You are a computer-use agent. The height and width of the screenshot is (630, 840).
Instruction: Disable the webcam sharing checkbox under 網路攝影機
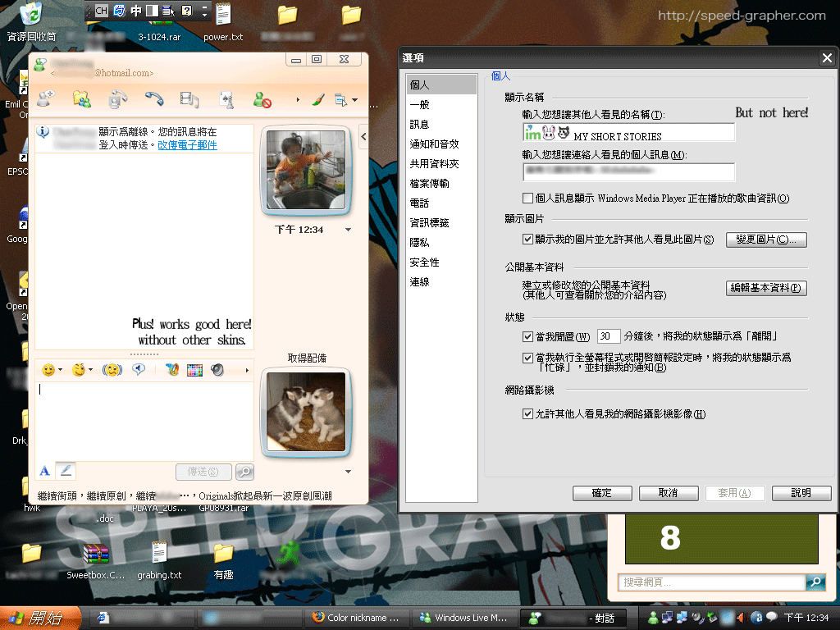[528, 414]
